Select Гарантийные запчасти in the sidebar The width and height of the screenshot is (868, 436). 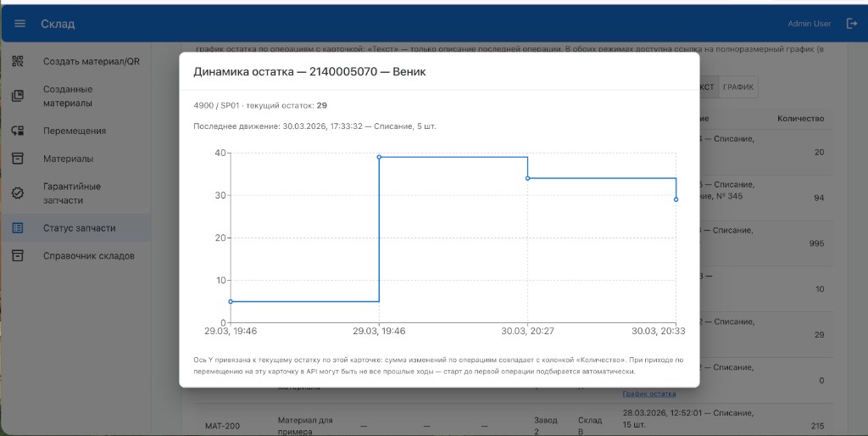pos(72,193)
